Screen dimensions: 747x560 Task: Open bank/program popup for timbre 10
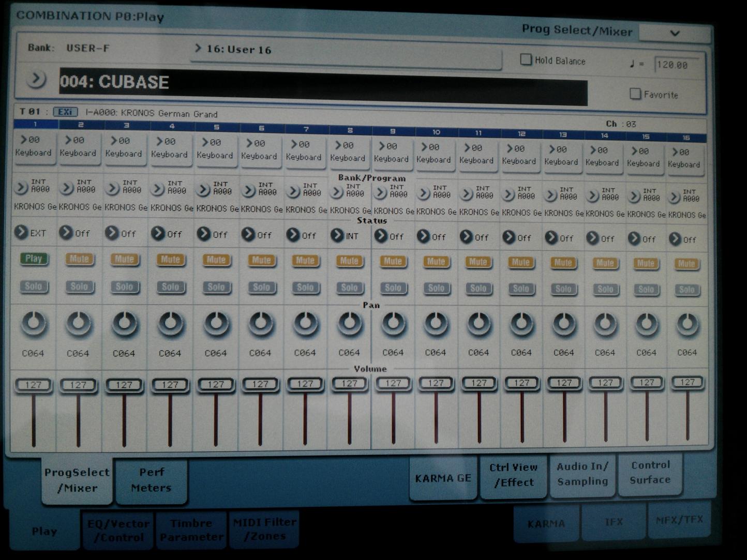(x=424, y=194)
